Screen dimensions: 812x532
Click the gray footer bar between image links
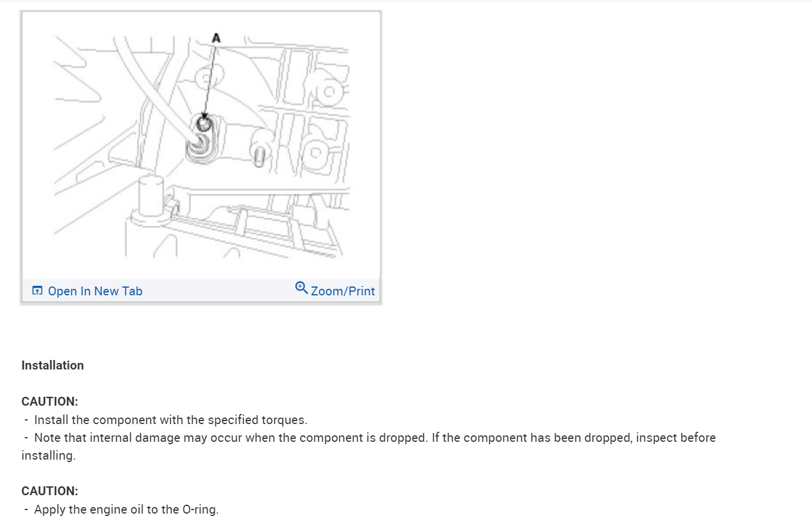(x=219, y=291)
